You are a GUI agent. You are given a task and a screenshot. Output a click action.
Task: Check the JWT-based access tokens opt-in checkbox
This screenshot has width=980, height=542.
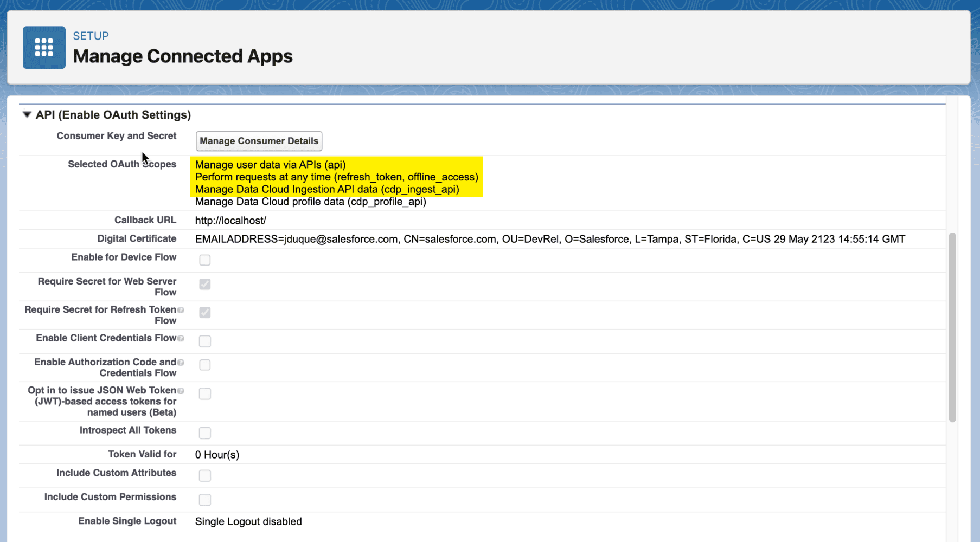[x=204, y=393]
